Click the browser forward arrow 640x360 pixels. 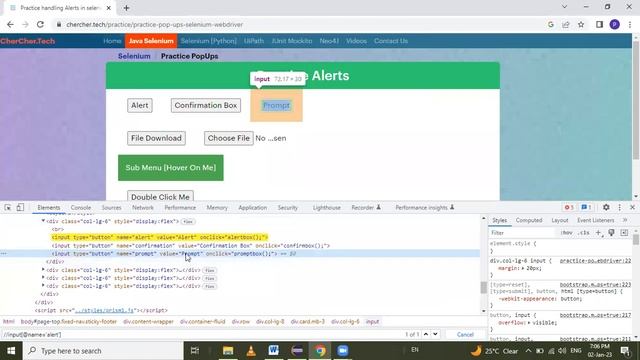click(x=25, y=24)
